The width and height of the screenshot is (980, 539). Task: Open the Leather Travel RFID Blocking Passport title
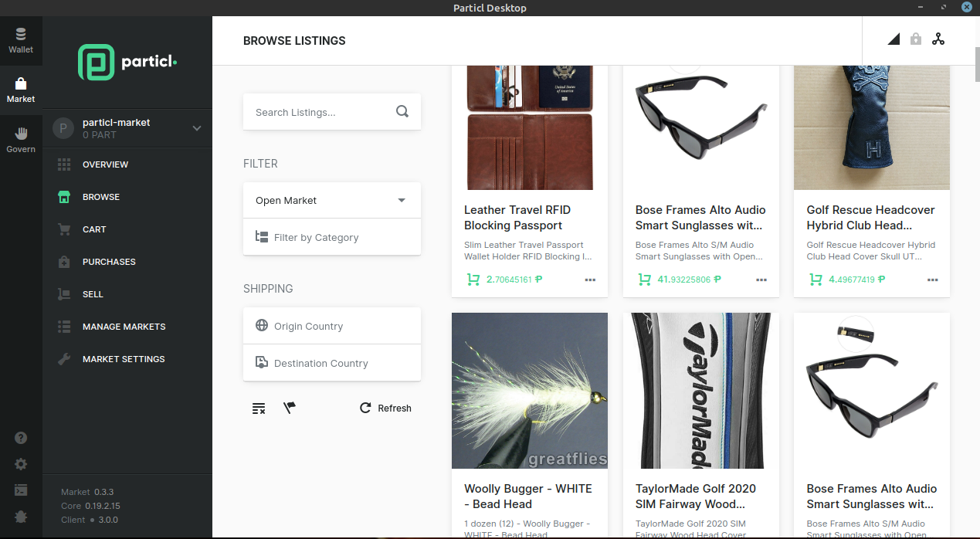point(517,218)
